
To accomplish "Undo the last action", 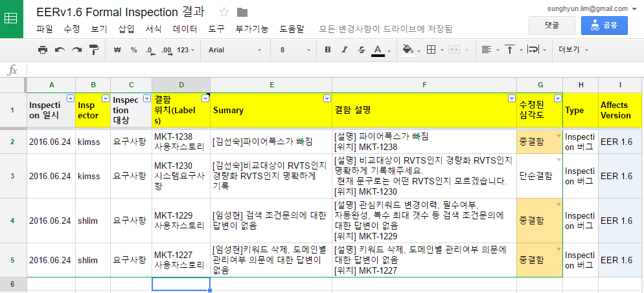I will 60,50.
